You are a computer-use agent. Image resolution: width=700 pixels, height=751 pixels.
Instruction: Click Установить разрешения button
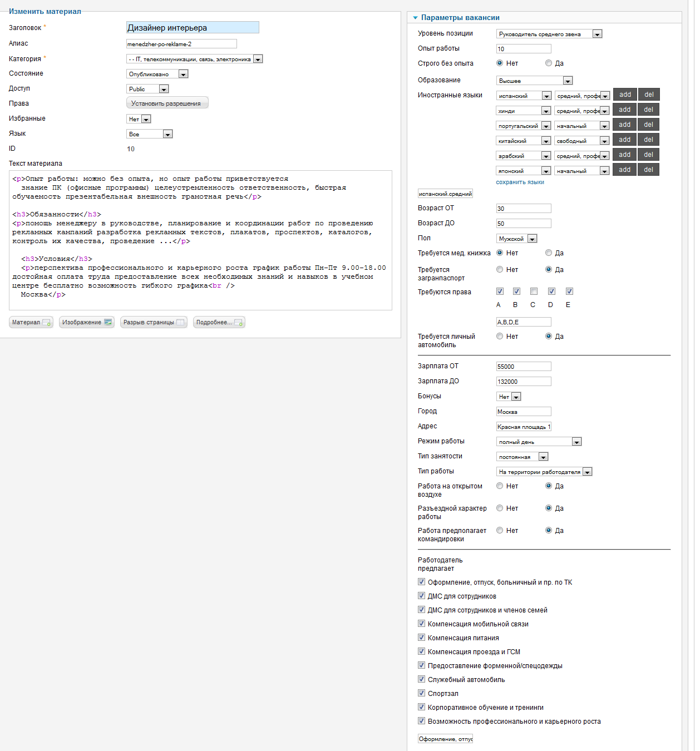167,103
